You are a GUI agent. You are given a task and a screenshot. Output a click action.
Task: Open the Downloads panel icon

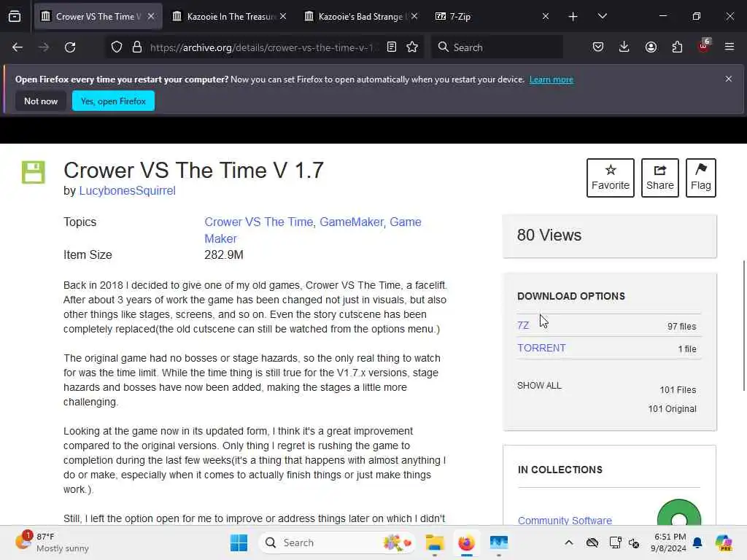pyautogui.click(x=624, y=47)
